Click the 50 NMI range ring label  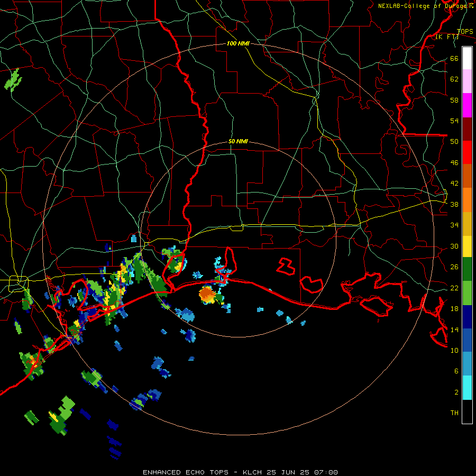tap(238, 141)
